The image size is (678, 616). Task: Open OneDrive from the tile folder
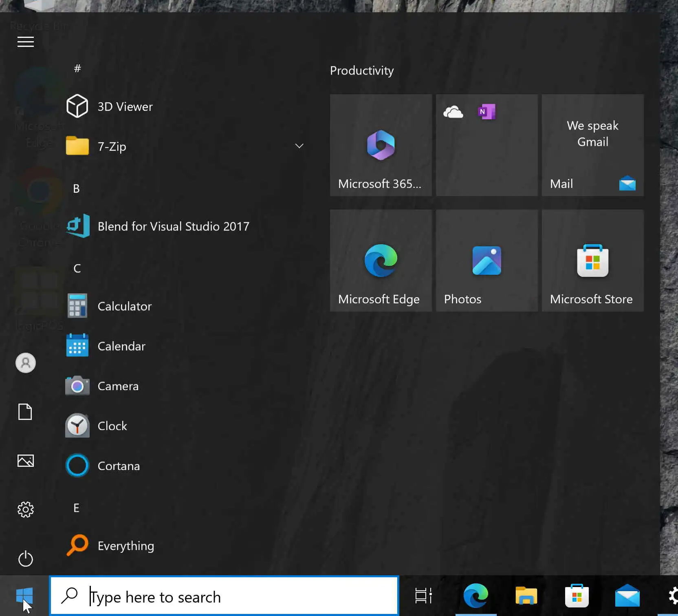point(453,112)
